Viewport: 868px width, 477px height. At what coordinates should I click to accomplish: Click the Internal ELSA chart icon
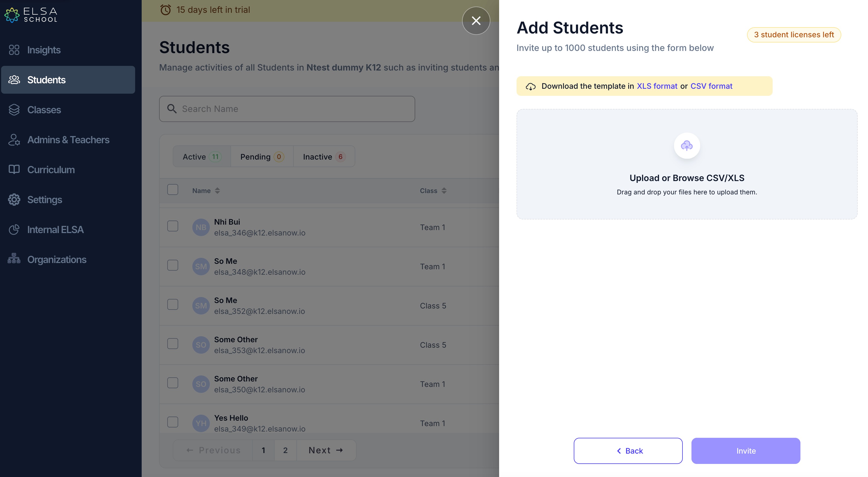pyautogui.click(x=14, y=230)
